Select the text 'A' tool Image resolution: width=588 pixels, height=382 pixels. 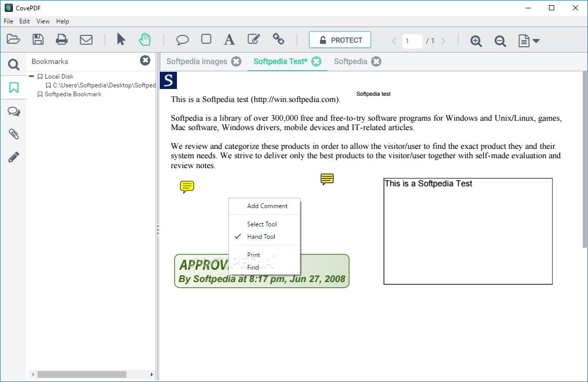pyautogui.click(x=229, y=40)
